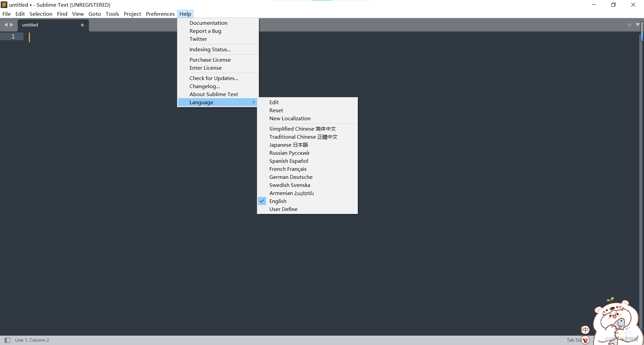Click the Line 1, Column 2 status text
Viewport: 644px width, 345px height.
[32, 340]
